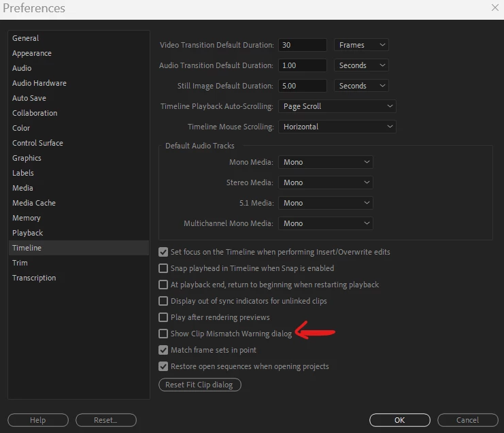Open Timeline Playback Auto-Scrolling dropdown

pos(337,106)
